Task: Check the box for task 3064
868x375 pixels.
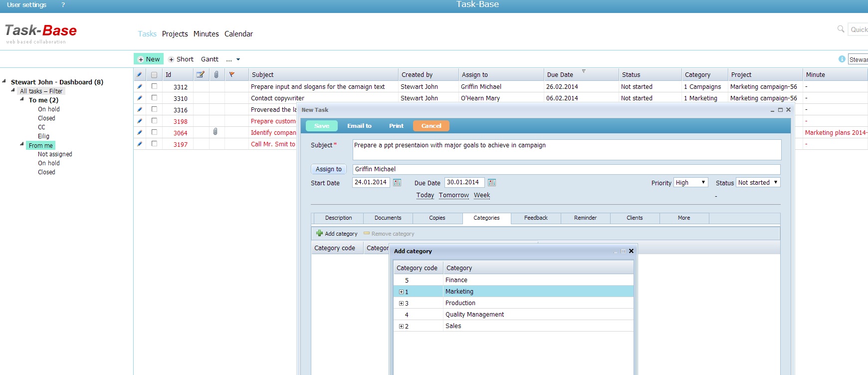Action: (x=154, y=132)
